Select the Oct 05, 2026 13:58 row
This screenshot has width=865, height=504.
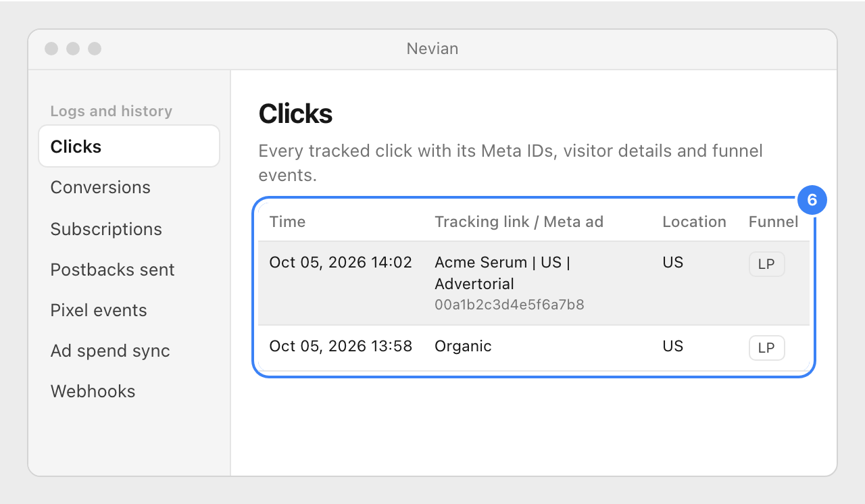[x=534, y=348]
